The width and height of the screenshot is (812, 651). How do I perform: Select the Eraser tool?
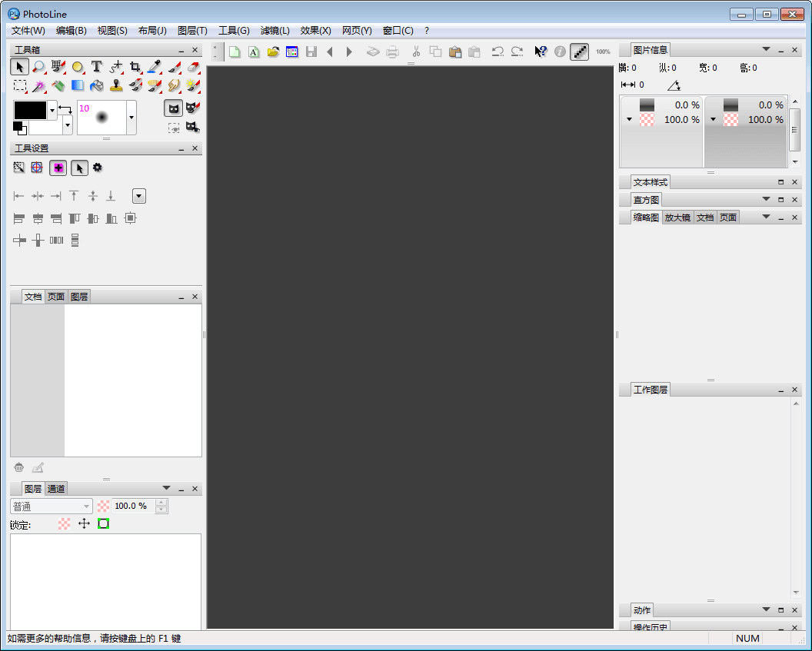coord(193,67)
